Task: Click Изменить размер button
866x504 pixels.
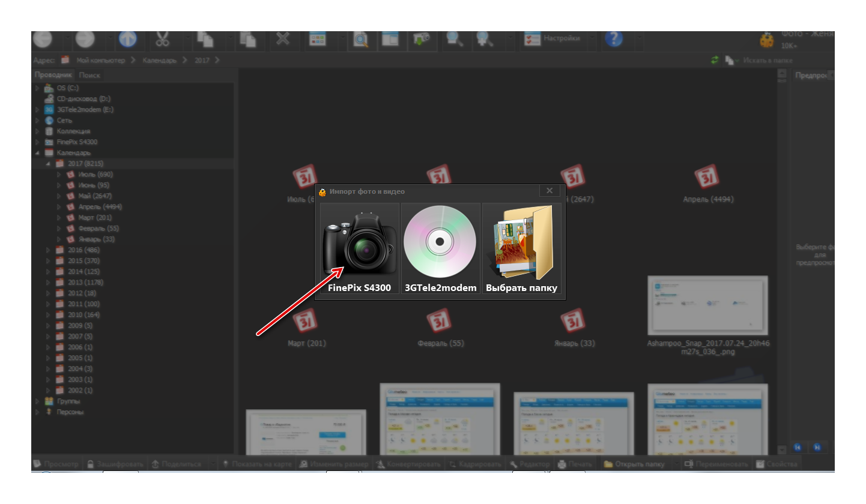Action: pos(334,464)
